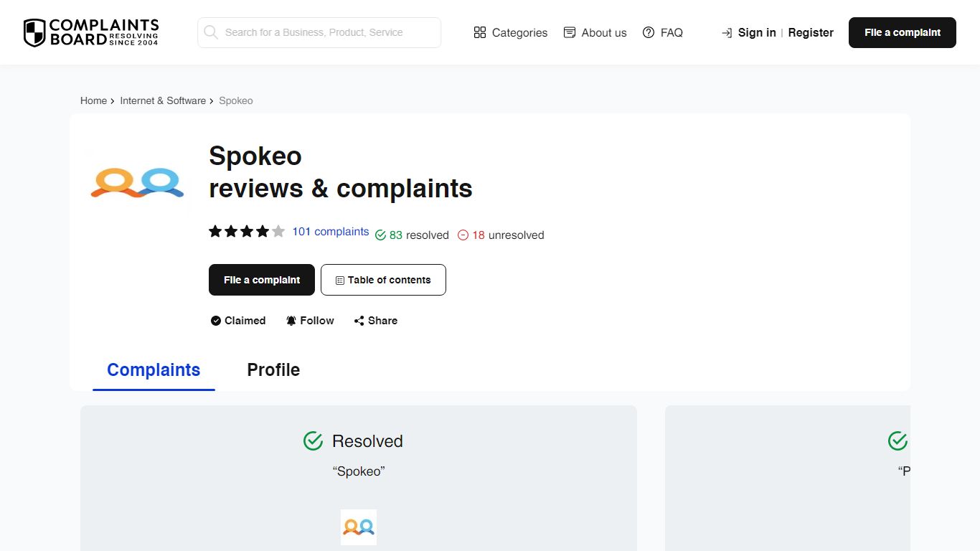Open the Table of contents button
This screenshot has height=551, width=980.
point(383,280)
